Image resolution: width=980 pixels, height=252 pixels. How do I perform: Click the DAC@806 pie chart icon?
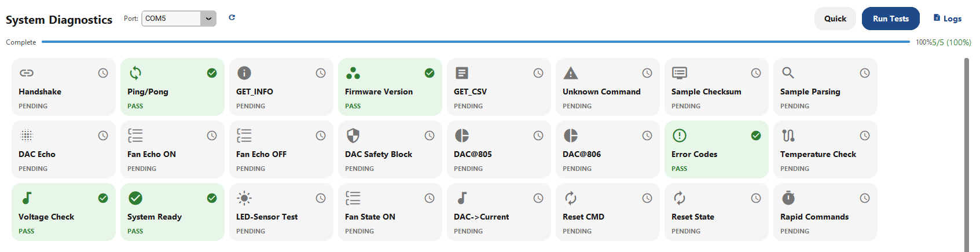[571, 136]
